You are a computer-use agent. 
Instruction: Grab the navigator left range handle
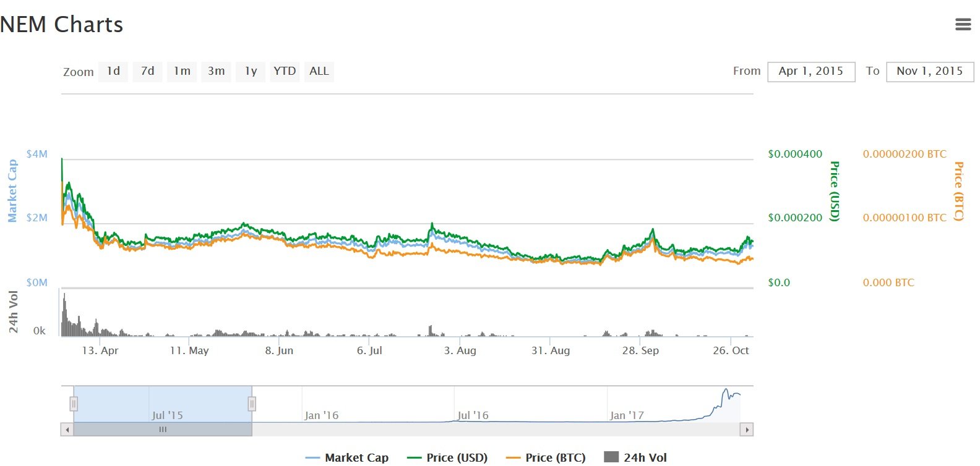[74, 404]
